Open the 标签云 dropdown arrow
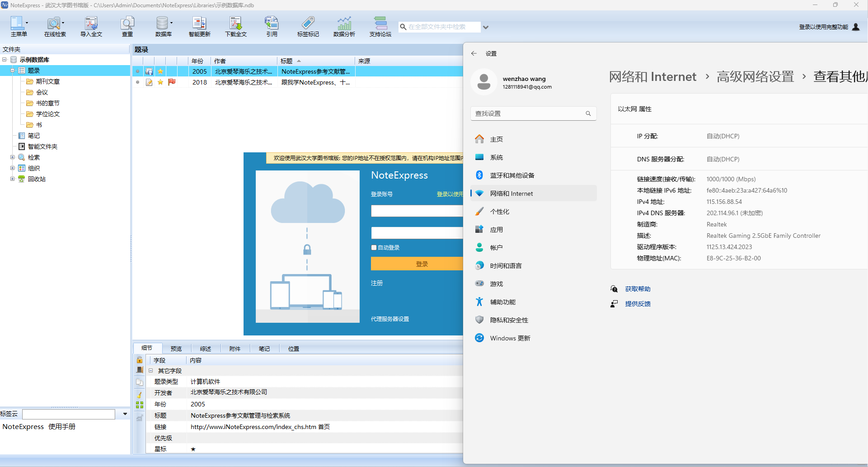 125,414
